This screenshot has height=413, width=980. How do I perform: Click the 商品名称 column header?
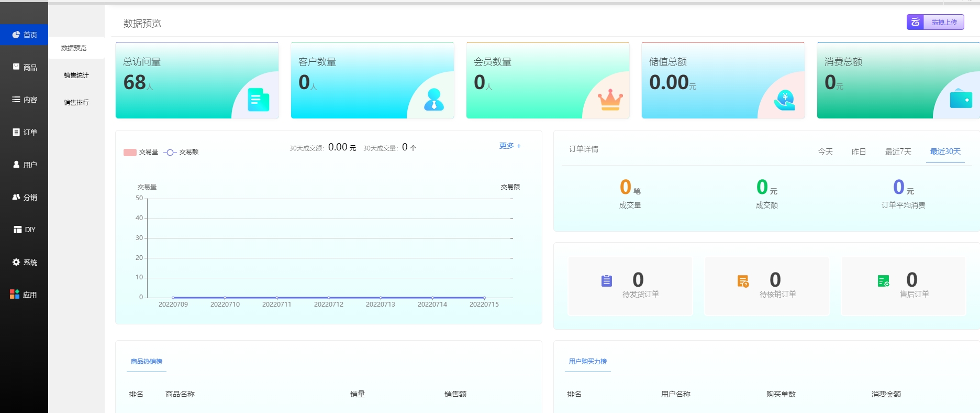pos(180,394)
